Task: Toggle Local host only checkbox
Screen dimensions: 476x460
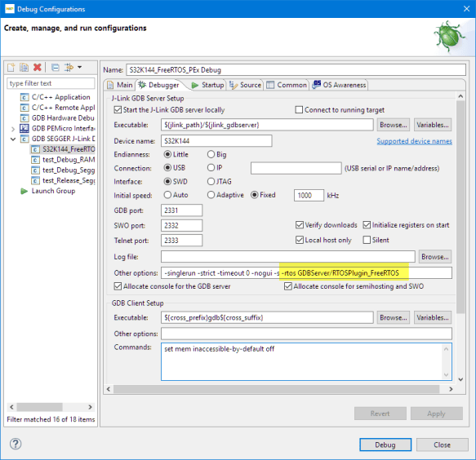Action: 300,240
